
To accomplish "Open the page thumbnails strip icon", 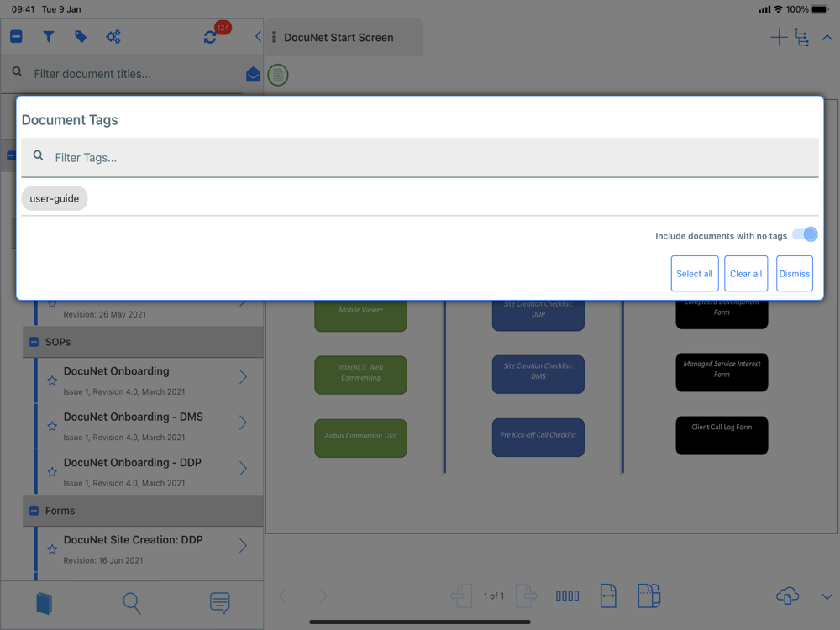I will click(567, 596).
